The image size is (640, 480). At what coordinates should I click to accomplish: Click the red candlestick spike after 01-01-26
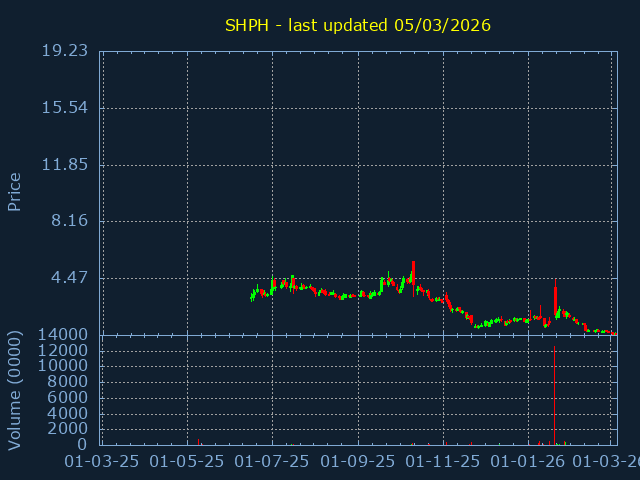click(x=555, y=300)
